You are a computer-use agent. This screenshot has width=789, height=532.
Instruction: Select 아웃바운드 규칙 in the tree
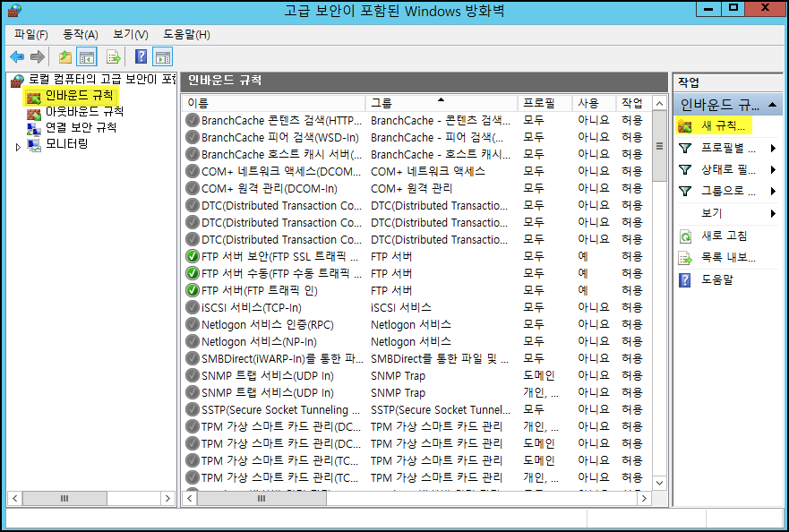pos(84,111)
